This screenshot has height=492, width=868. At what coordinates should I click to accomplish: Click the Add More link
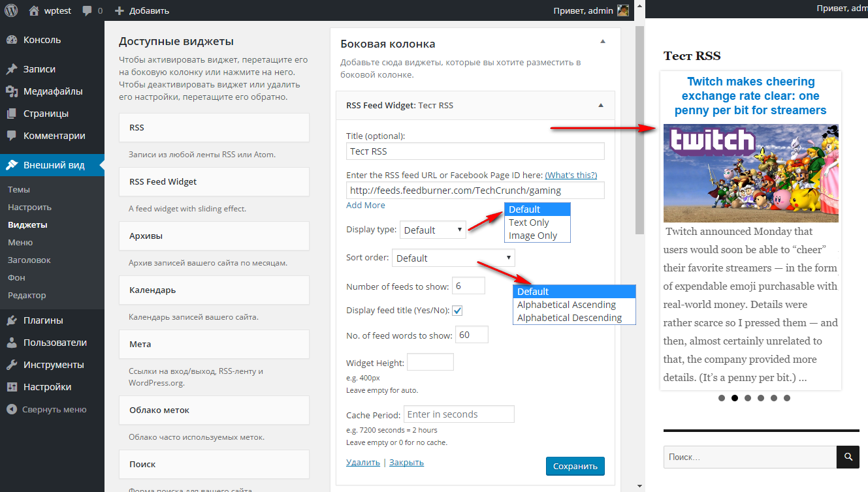pos(366,205)
